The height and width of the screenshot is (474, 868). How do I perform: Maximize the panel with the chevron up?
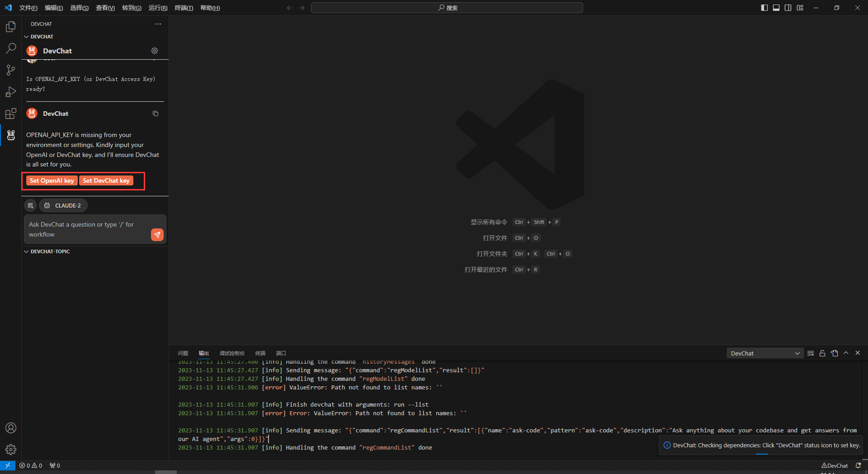coord(846,353)
